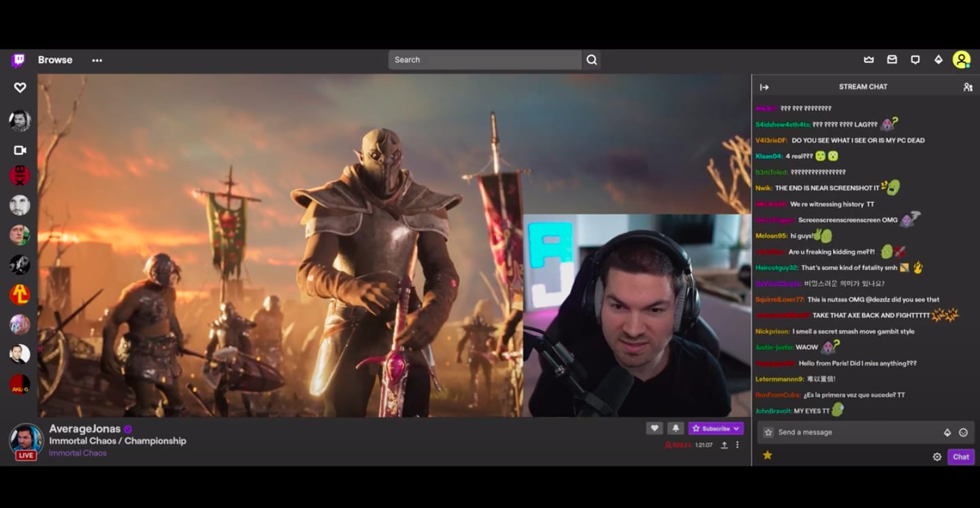The width and height of the screenshot is (980, 508).
Task: Open the three-dot more menu beside Browse
Action: [97, 61]
